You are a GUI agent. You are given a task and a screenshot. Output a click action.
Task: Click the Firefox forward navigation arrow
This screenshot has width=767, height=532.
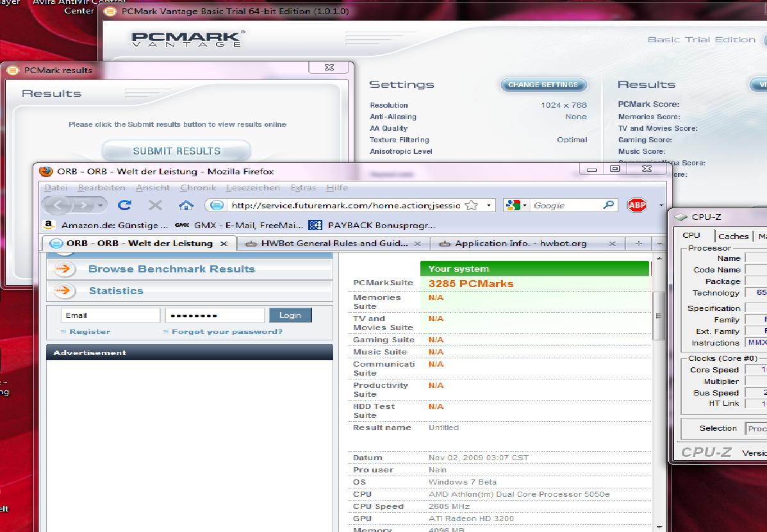(x=84, y=205)
